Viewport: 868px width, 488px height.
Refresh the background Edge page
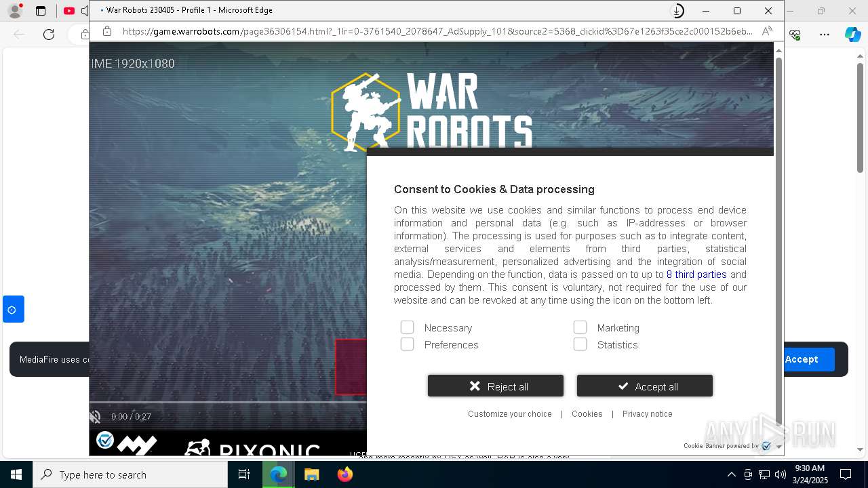pyautogui.click(x=49, y=35)
